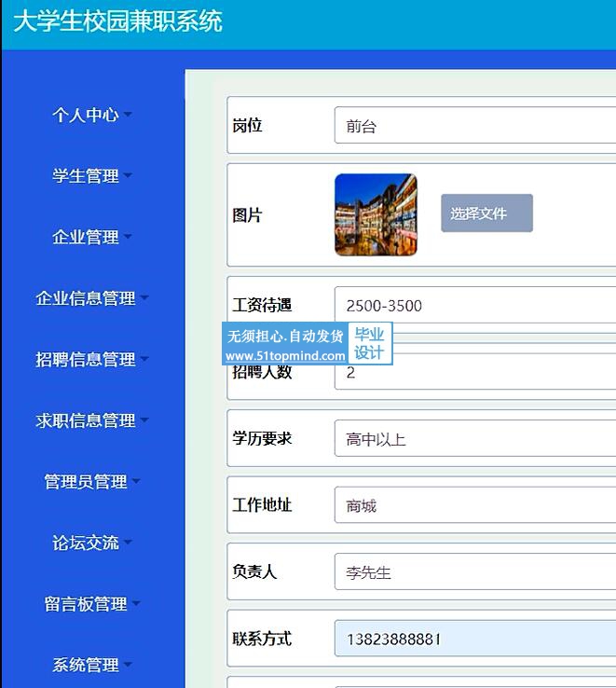Click the 图片 field label
The height and width of the screenshot is (688, 616).
coord(247,215)
